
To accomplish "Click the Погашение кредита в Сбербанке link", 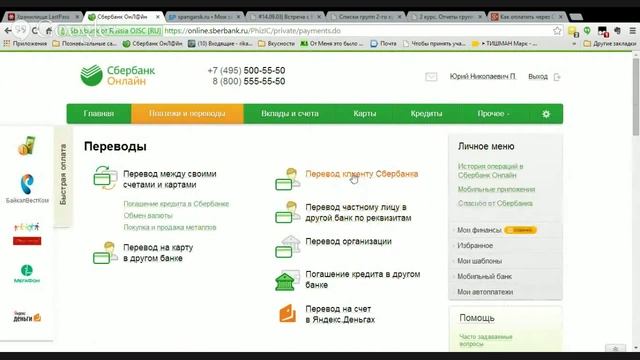I will (x=176, y=204).
